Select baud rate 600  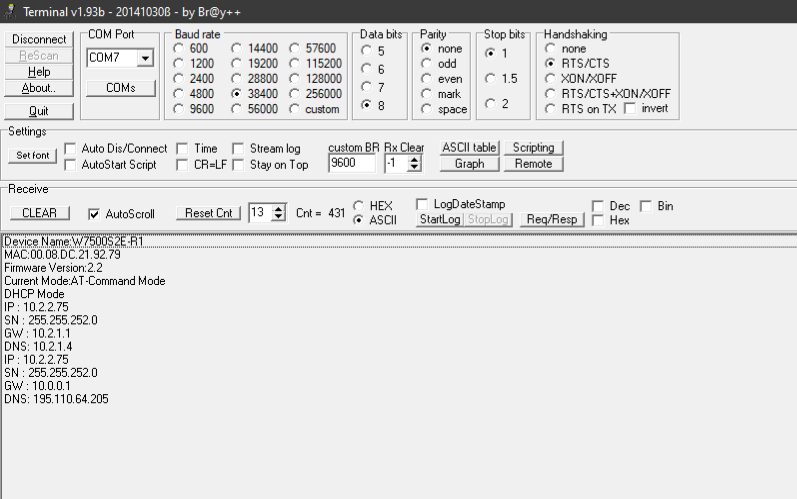coord(178,48)
